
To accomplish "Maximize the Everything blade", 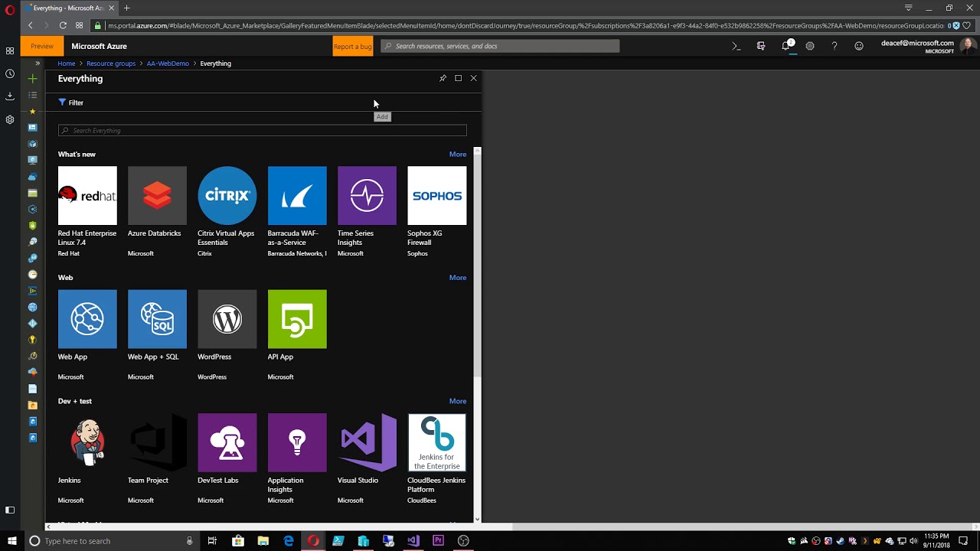I will (458, 78).
